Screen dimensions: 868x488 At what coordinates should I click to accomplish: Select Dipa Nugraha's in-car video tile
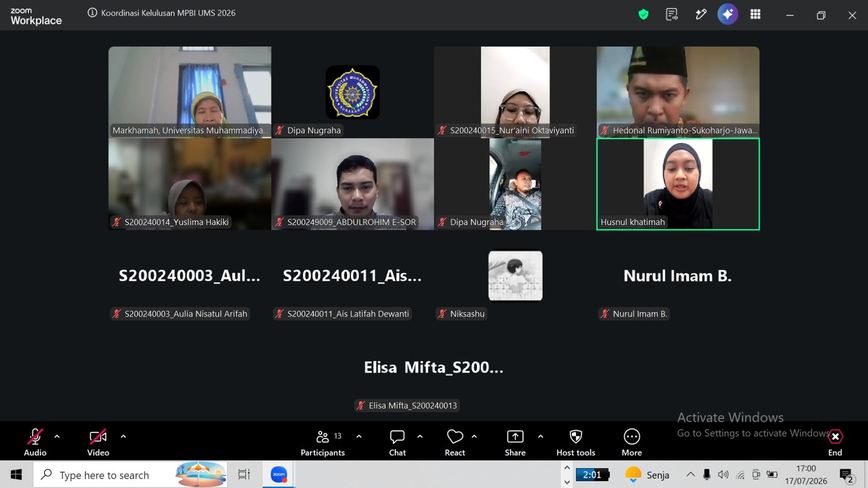click(515, 184)
